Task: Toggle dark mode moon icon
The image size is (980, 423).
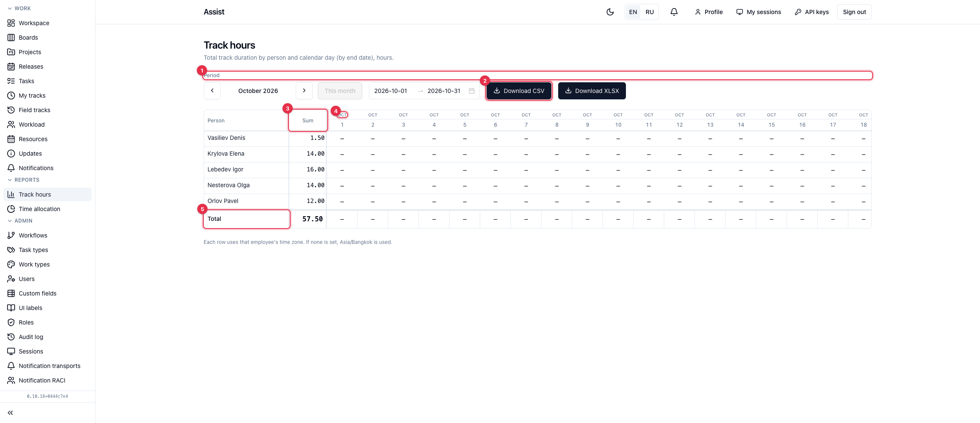Action: (x=610, y=12)
